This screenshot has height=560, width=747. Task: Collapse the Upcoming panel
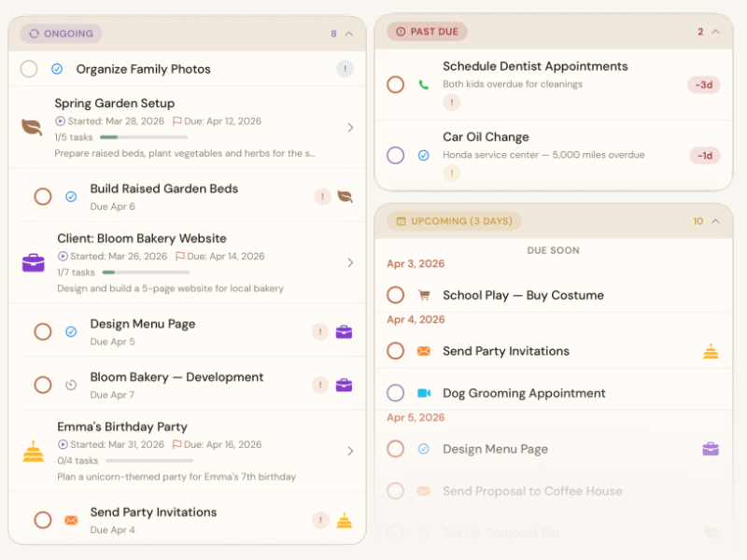point(716,221)
